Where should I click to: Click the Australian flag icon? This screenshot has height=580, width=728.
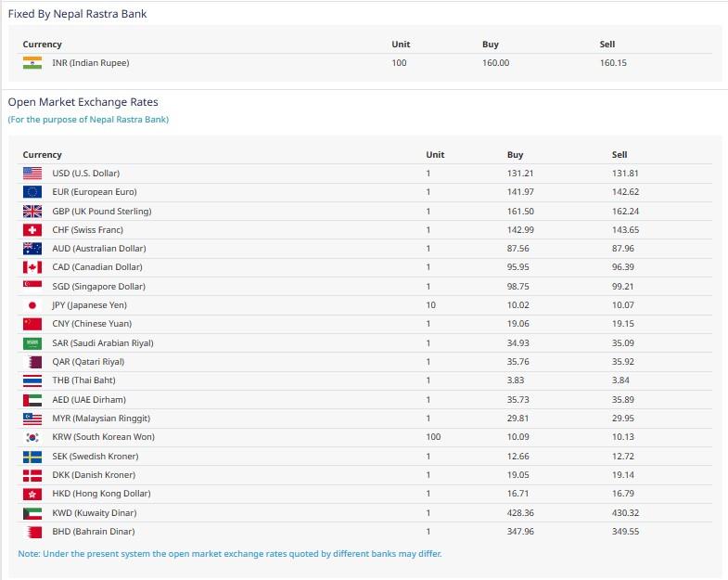pos(32,249)
